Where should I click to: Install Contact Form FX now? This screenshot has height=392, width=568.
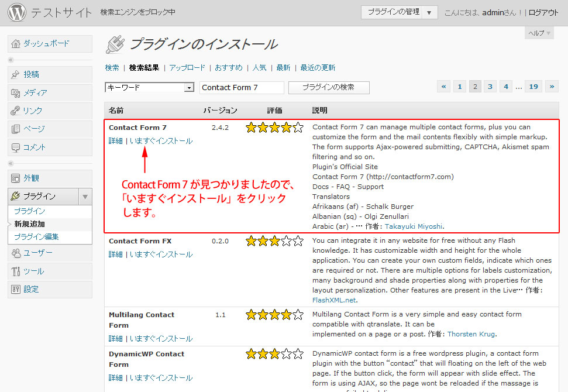click(x=161, y=255)
